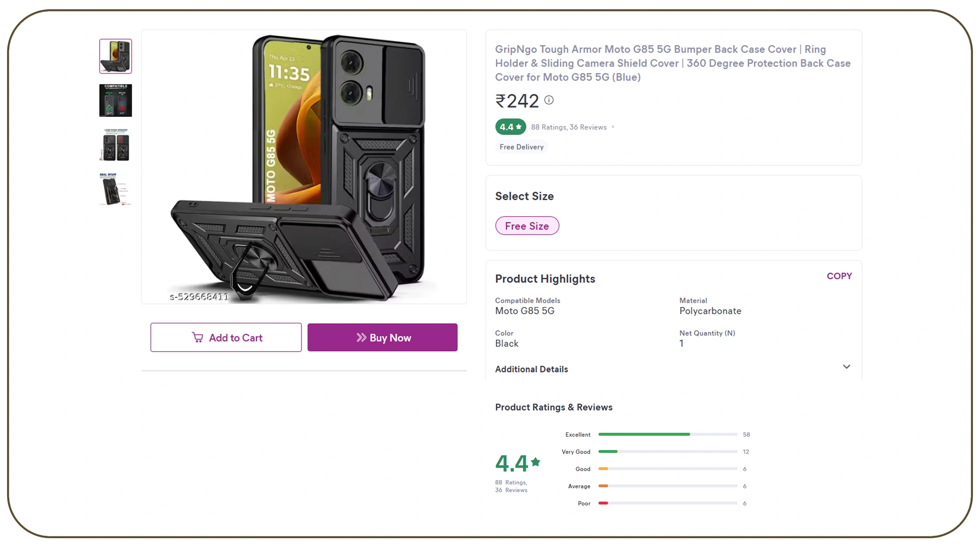Click the dot separator after 36 Reviews
This screenshot has height=547, width=980.
(613, 127)
